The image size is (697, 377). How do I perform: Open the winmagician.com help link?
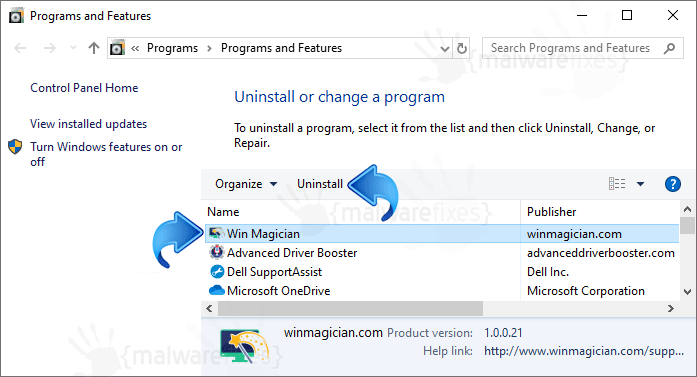pos(584,351)
